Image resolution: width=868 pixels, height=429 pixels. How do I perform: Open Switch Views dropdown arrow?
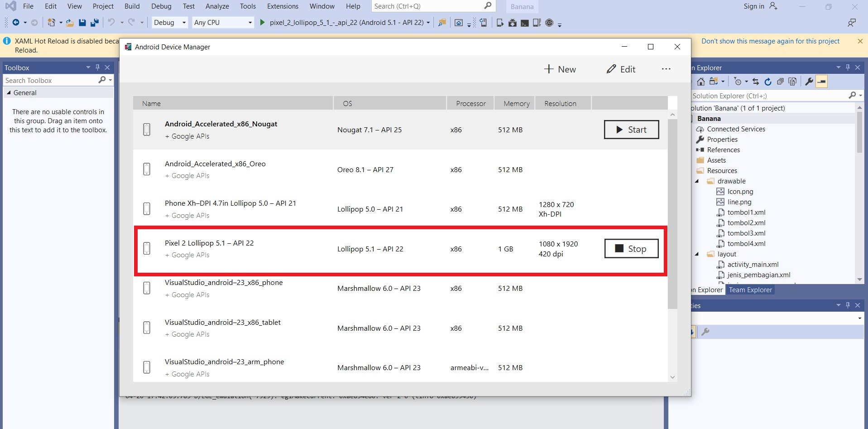pos(723,82)
